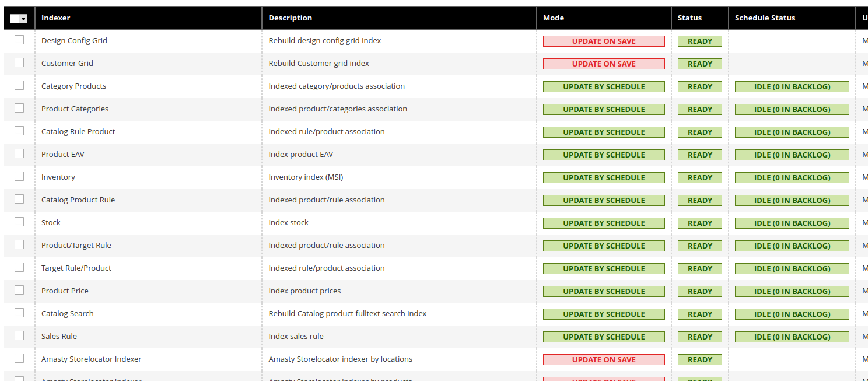Enable the Product EAV row checkbox
This screenshot has width=868, height=381.
tap(19, 153)
